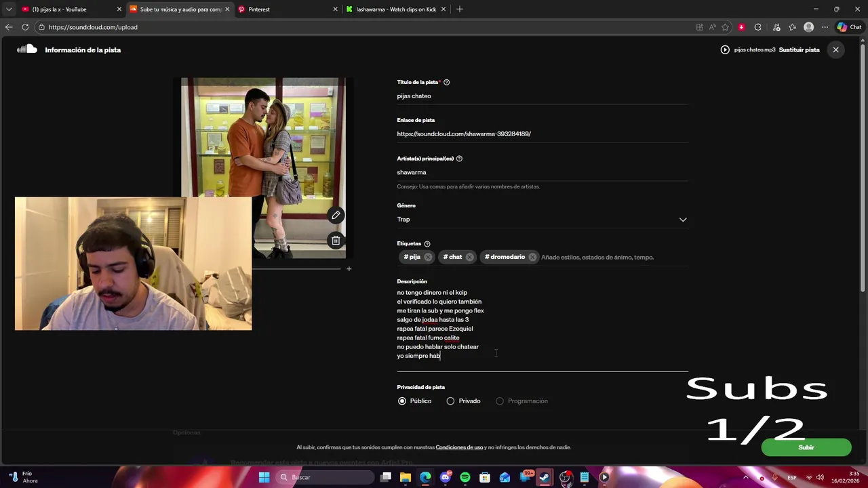Open Spotify from the taskbar
868x488 pixels.
(x=465, y=477)
